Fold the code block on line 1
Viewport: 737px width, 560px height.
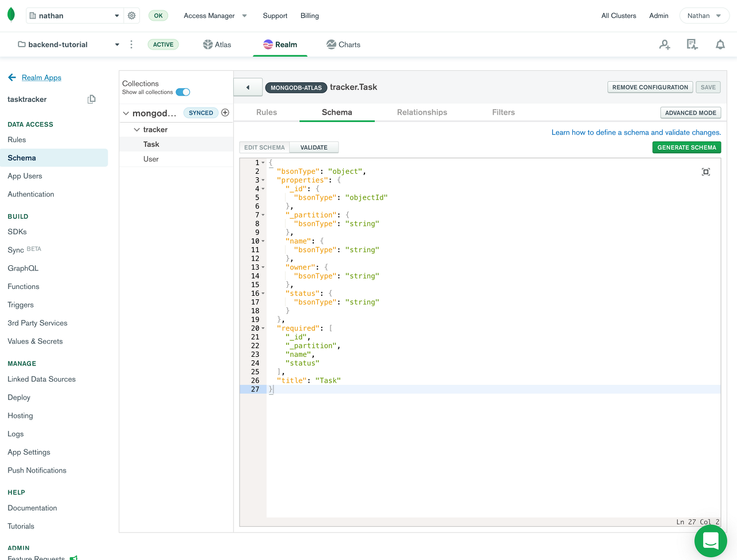[263, 163]
